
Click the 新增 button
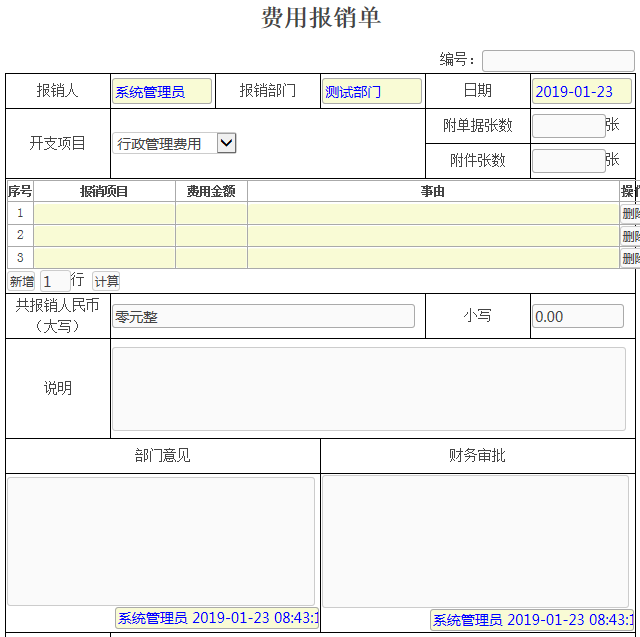point(22,281)
